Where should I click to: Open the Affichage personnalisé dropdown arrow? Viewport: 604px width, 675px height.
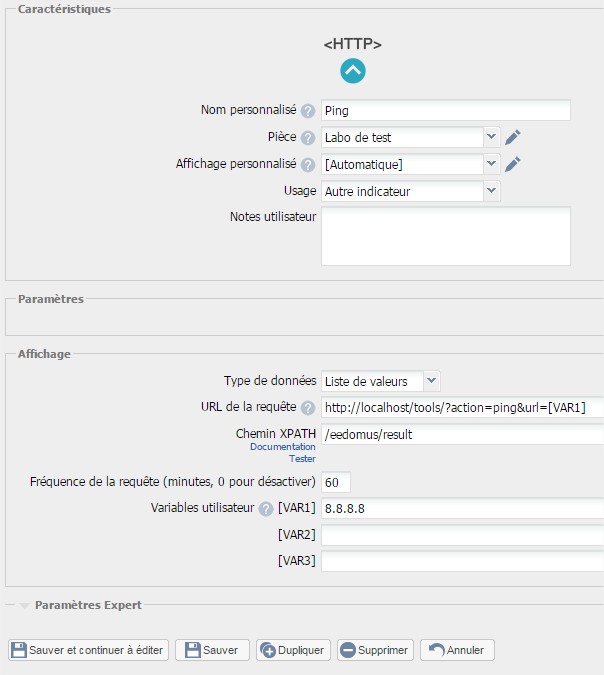click(x=491, y=164)
